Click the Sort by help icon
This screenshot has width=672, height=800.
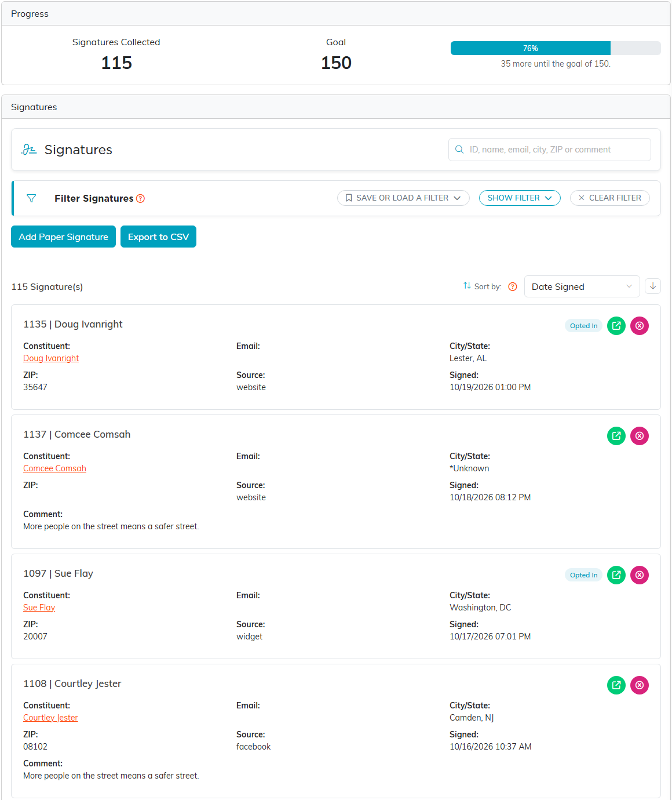(513, 286)
